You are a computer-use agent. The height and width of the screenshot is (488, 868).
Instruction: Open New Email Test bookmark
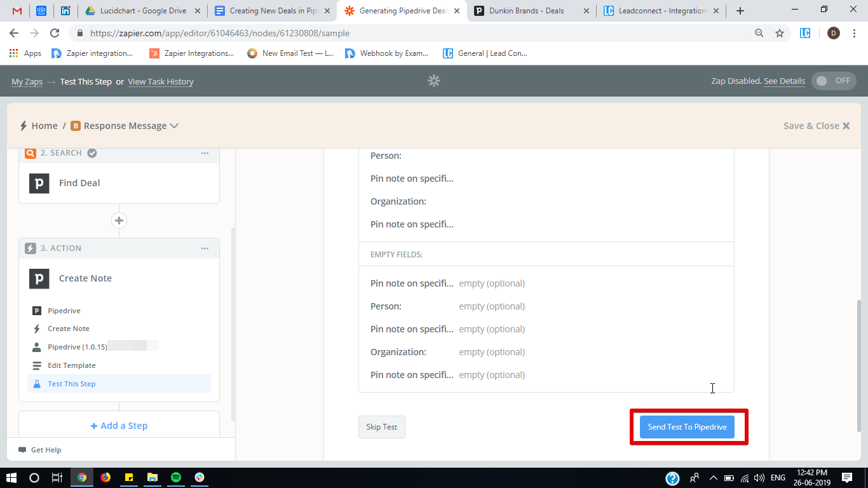coord(290,53)
